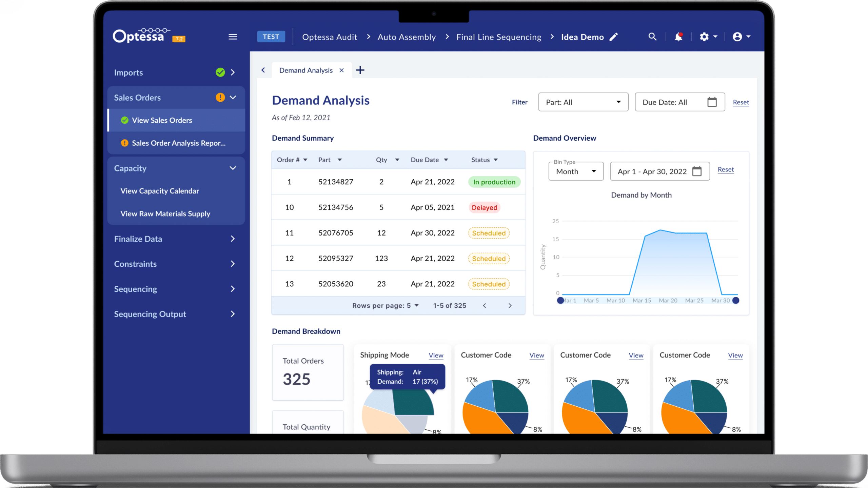868x488 pixels.
Task: Open the Due Date calendar icon
Action: (712, 102)
